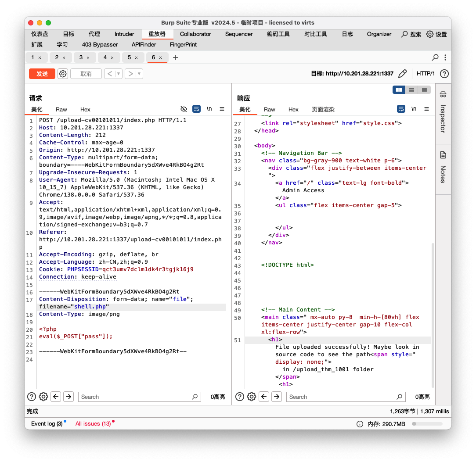The width and height of the screenshot is (476, 462).
Task: Switch request view to Raw
Action: [61, 110]
